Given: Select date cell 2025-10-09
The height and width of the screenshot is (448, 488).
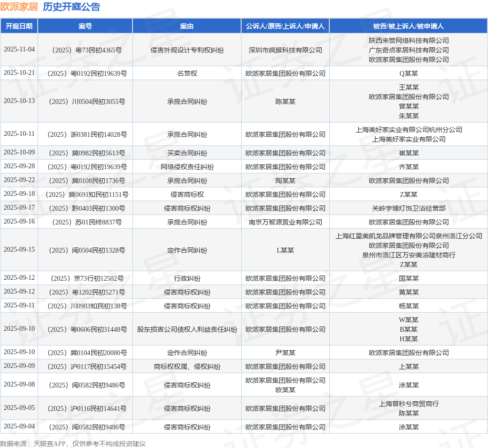Looking at the screenshot, I should tap(19, 153).
